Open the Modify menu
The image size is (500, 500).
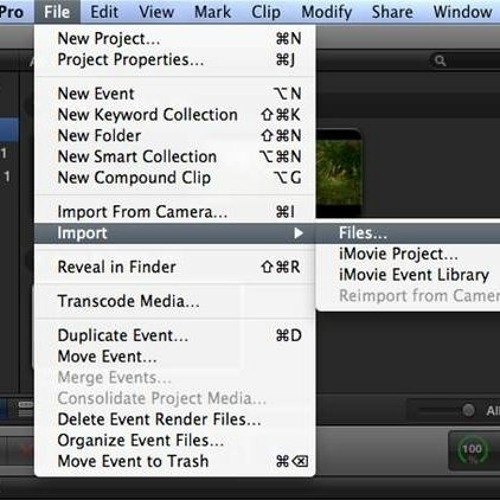(x=326, y=12)
